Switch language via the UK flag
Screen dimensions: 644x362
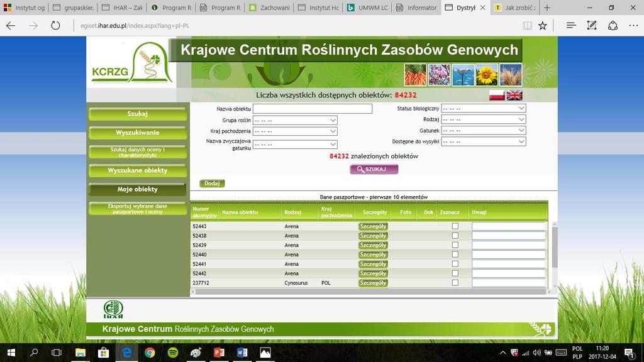(514, 96)
